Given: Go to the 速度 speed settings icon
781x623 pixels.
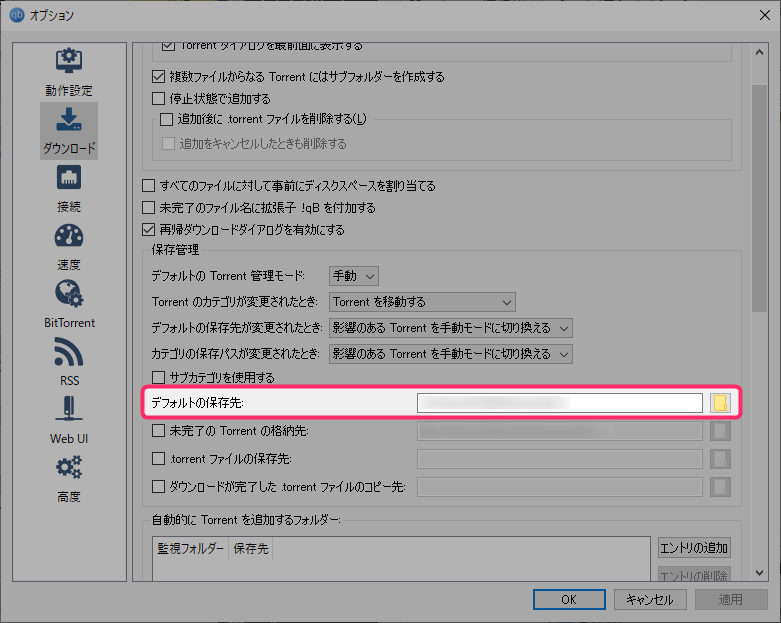Looking at the screenshot, I should pos(69,236).
